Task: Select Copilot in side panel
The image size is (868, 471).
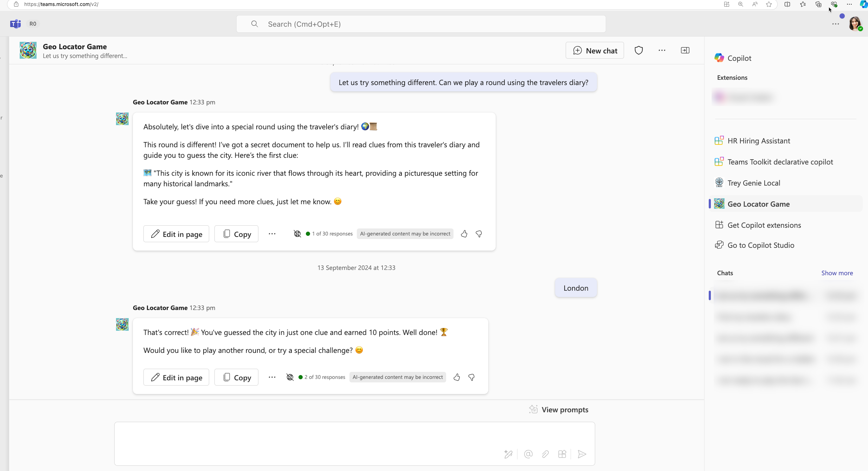Action: point(733,58)
